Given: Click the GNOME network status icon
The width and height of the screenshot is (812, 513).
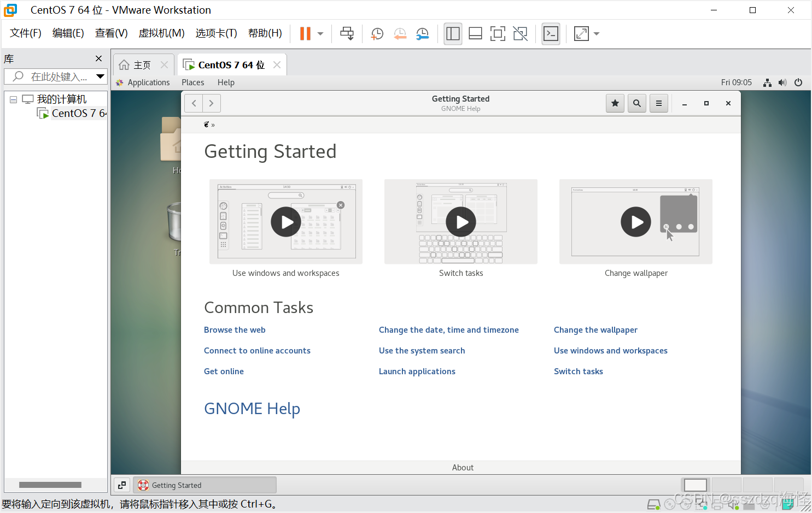Looking at the screenshot, I should click(x=768, y=82).
